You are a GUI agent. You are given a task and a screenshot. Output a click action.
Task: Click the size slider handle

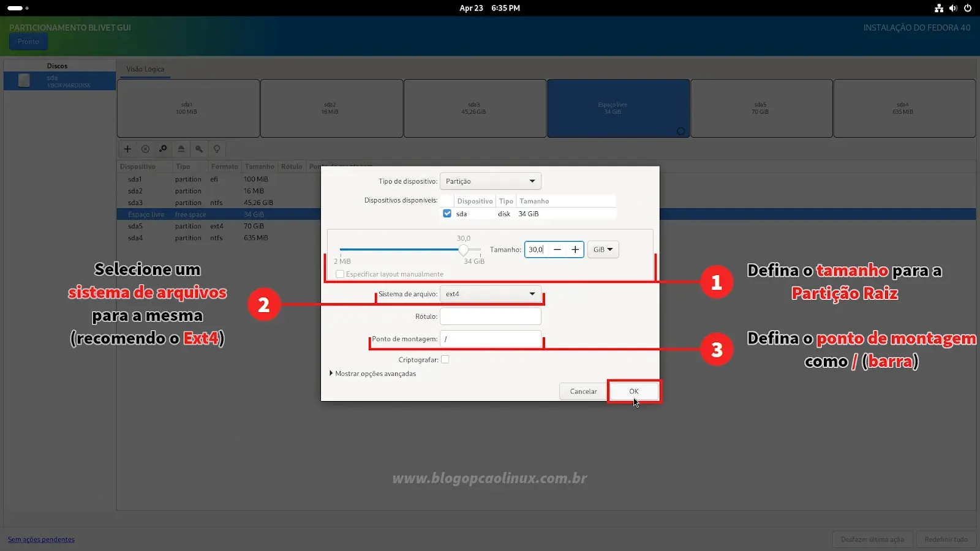pyautogui.click(x=464, y=249)
